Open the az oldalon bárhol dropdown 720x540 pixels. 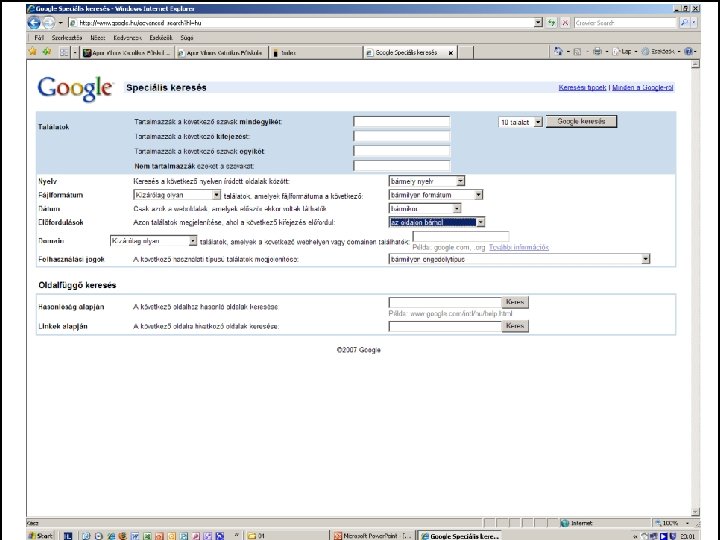pos(437,222)
